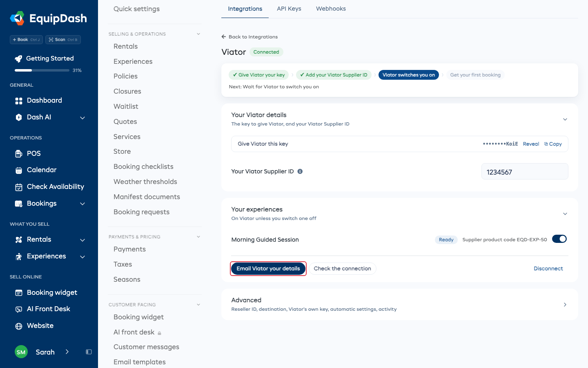
Task: Collapse the Payments & Pricing group
Action: [198, 237]
